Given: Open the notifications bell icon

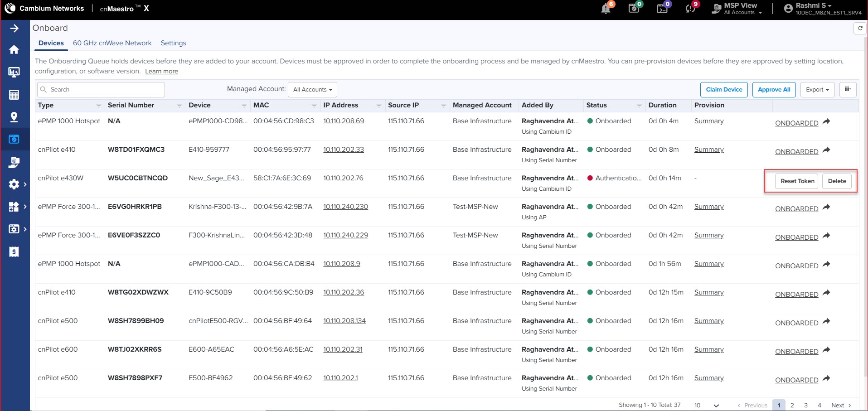Looking at the screenshot, I should pyautogui.click(x=606, y=9).
